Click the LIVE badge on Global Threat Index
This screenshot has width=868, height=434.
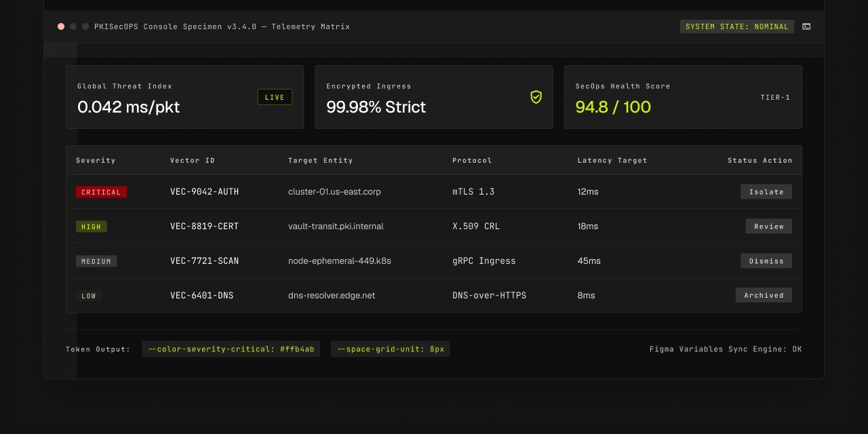[275, 97]
